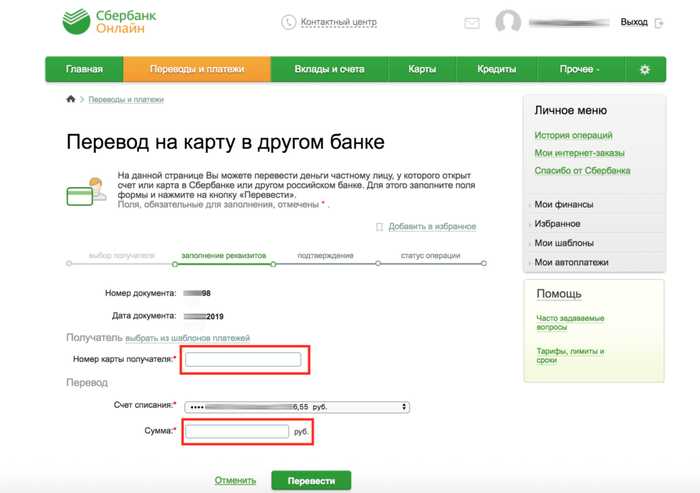Expand Мои финансы section

564,205
